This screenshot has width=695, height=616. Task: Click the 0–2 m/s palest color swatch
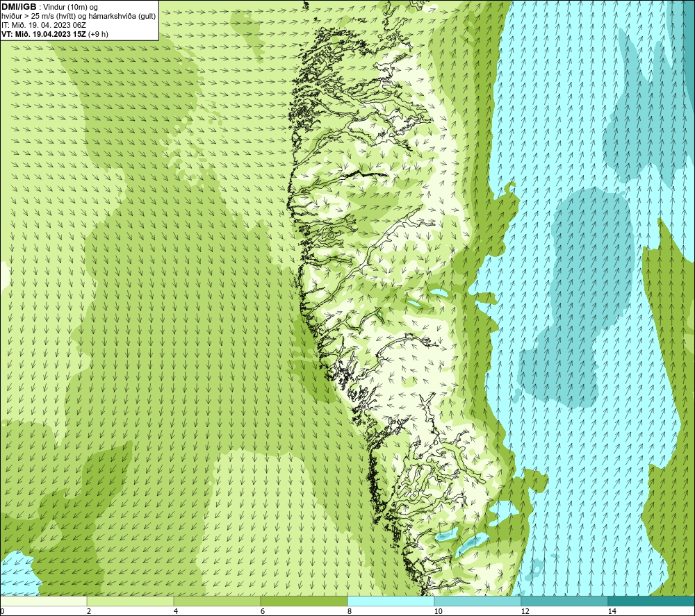coord(43,601)
